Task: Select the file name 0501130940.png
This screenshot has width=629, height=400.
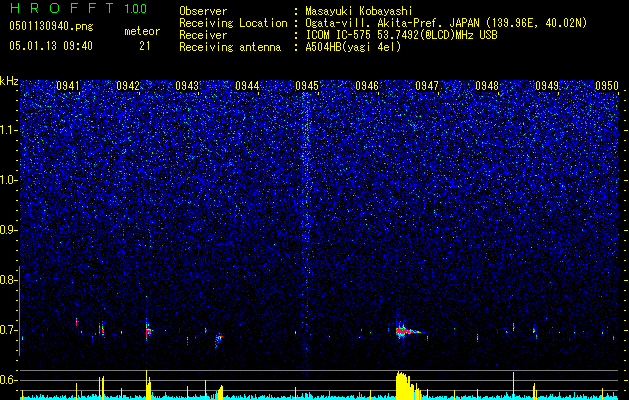Action: pos(51,26)
